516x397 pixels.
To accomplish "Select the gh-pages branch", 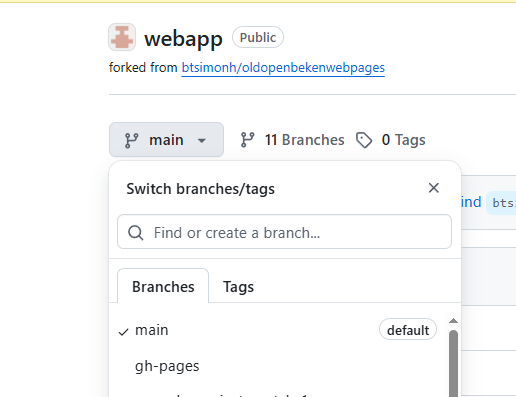I will pyautogui.click(x=277, y=366).
